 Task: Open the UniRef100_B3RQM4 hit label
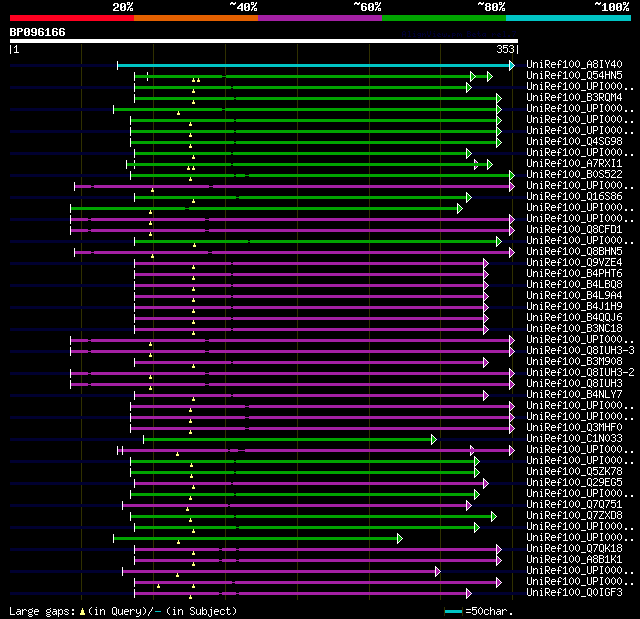click(574, 98)
